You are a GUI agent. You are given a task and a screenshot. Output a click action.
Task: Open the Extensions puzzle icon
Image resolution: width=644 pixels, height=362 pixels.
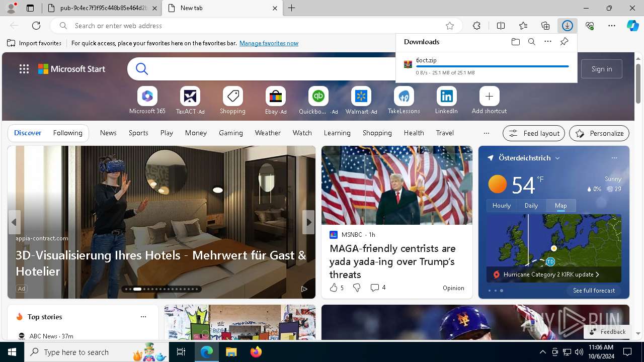477,26
